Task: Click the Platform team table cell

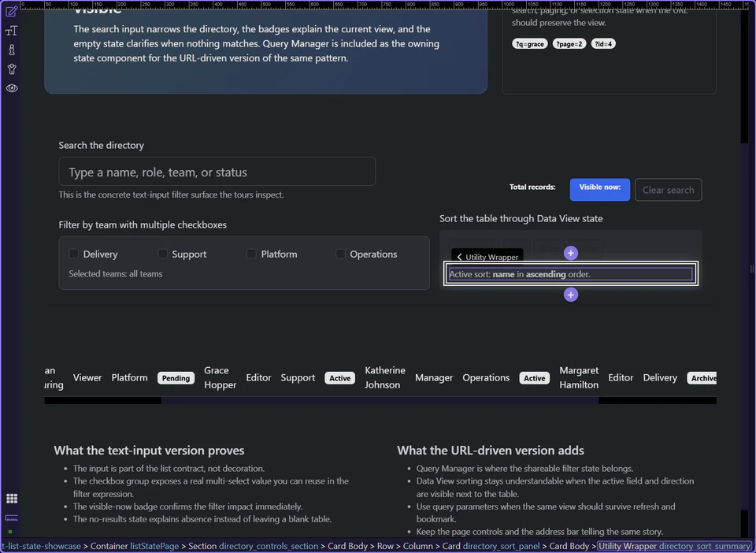Action: click(129, 377)
